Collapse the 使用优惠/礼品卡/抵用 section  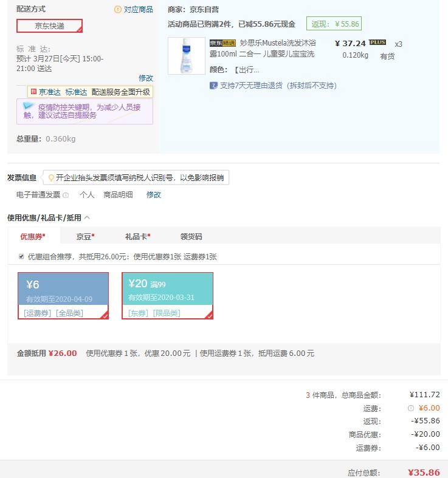tap(87, 217)
